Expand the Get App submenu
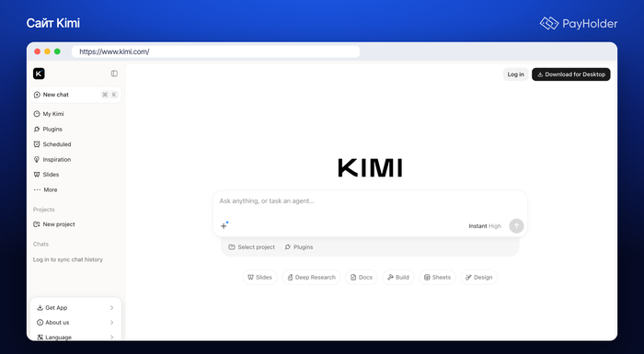 point(75,308)
